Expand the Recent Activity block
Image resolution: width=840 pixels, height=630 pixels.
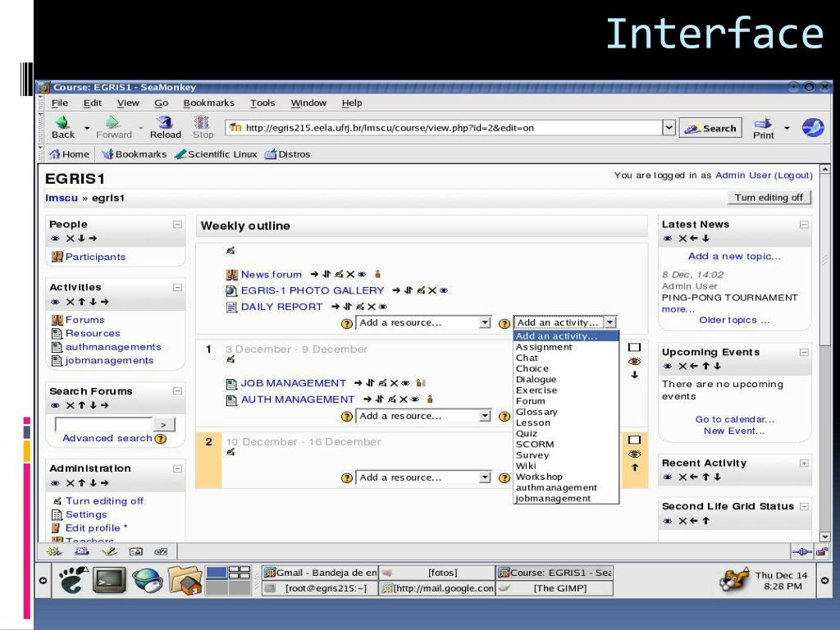tap(804, 463)
